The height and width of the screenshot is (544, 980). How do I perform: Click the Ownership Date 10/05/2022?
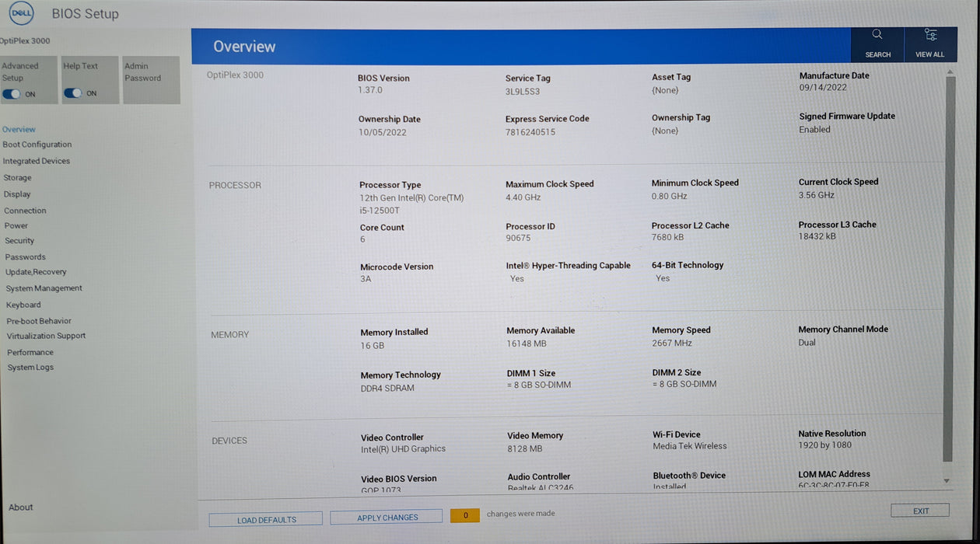click(382, 132)
